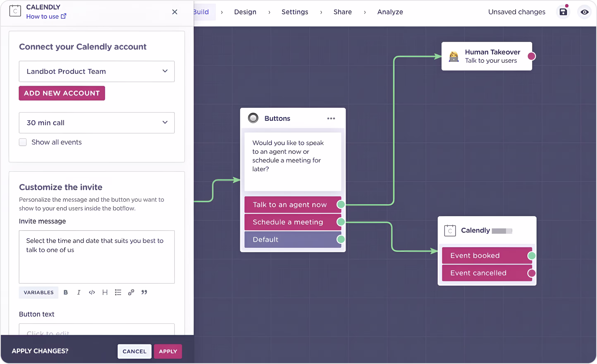Viewport: 597px width, 364px height.
Task: Click the Default output connector dot
Action: pyautogui.click(x=341, y=239)
